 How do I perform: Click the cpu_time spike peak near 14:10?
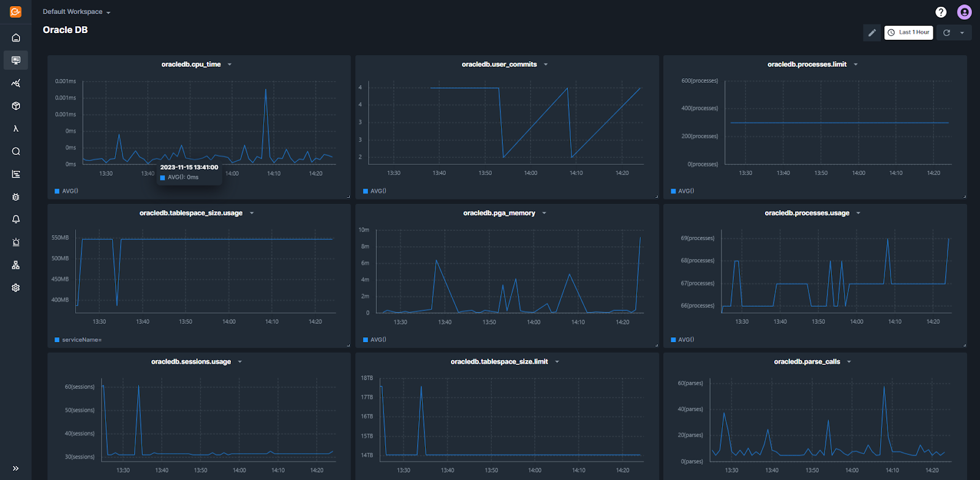click(x=265, y=89)
